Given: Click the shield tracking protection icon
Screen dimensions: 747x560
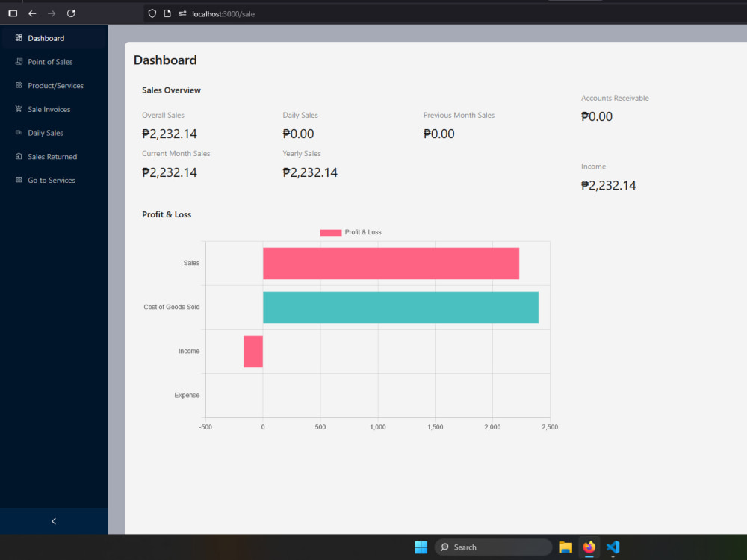Looking at the screenshot, I should (x=152, y=13).
